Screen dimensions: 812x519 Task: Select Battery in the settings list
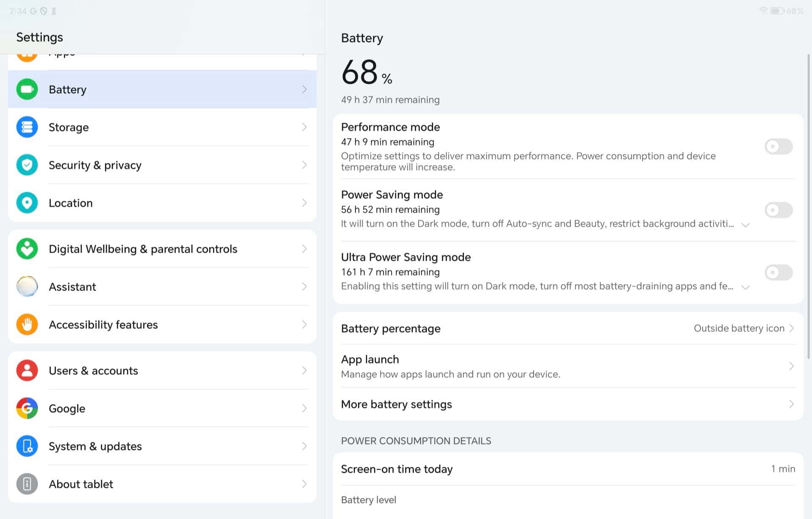[162, 89]
